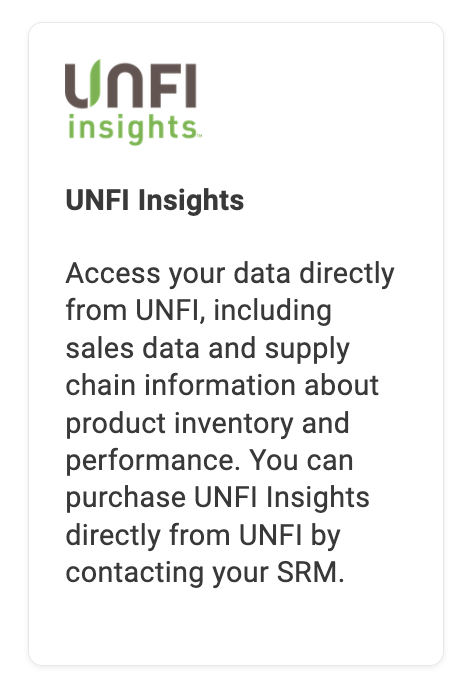The height and width of the screenshot is (690, 474).
Task: Click the 'chain information about' text line
Action: [x=222, y=385]
